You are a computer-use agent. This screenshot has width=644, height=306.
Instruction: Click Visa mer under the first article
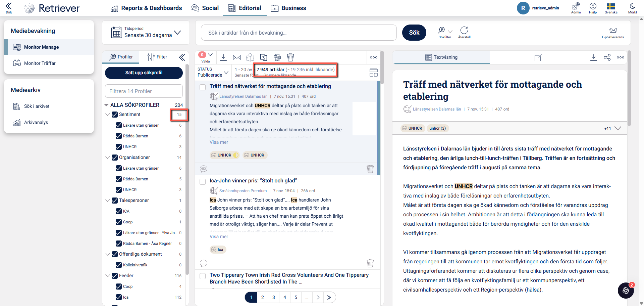(219, 142)
